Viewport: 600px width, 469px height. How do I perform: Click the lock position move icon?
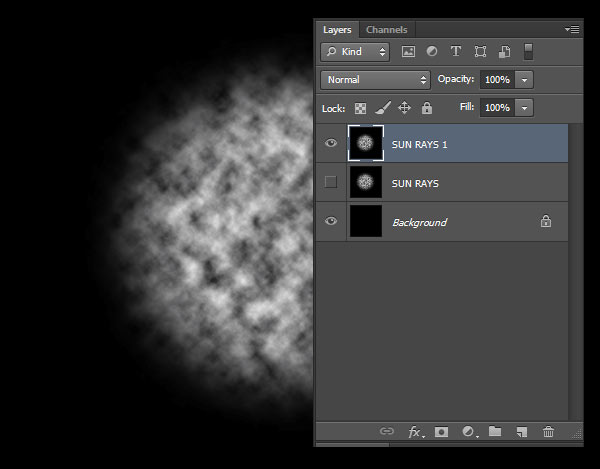tap(405, 108)
